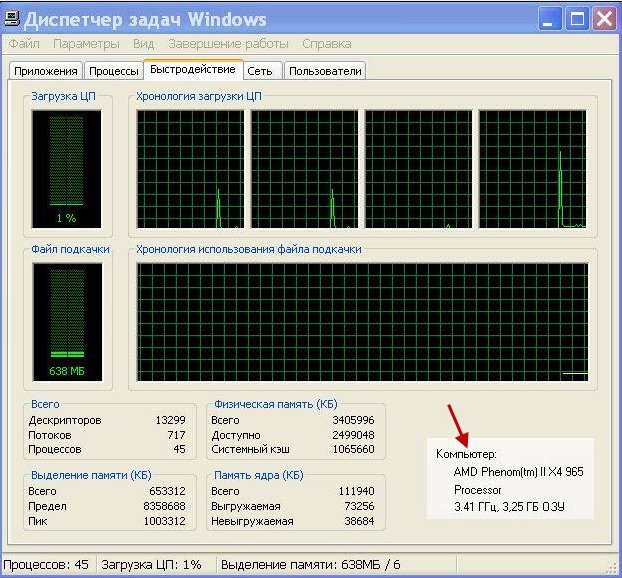Click the 3.41 ГГц, 3,25 ГБ ОЗУ text
The width and height of the screenshot is (622, 578).
509,507
